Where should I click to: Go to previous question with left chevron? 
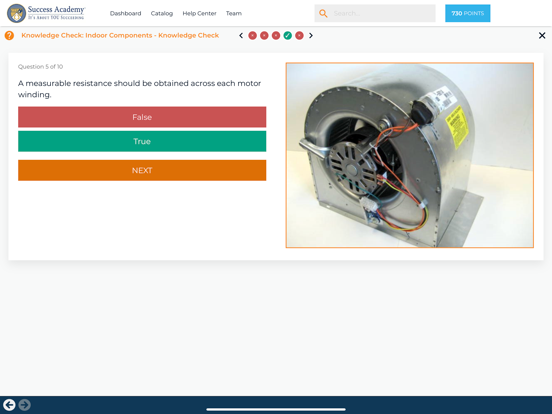(241, 36)
